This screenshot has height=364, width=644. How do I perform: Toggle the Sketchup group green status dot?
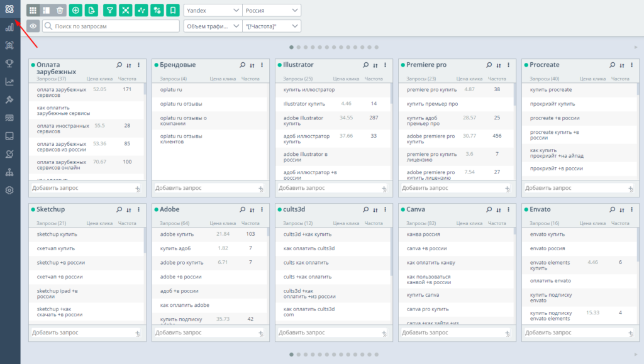[x=33, y=209]
